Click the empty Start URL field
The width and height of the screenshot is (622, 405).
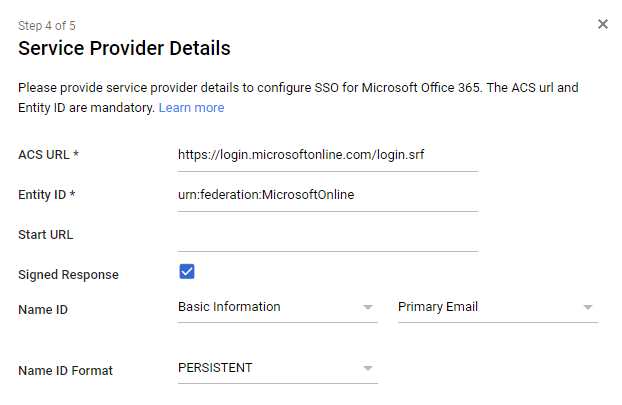[x=327, y=236]
